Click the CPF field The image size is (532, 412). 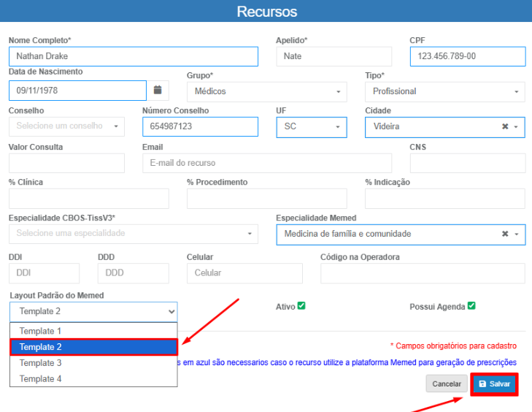(x=467, y=56)
